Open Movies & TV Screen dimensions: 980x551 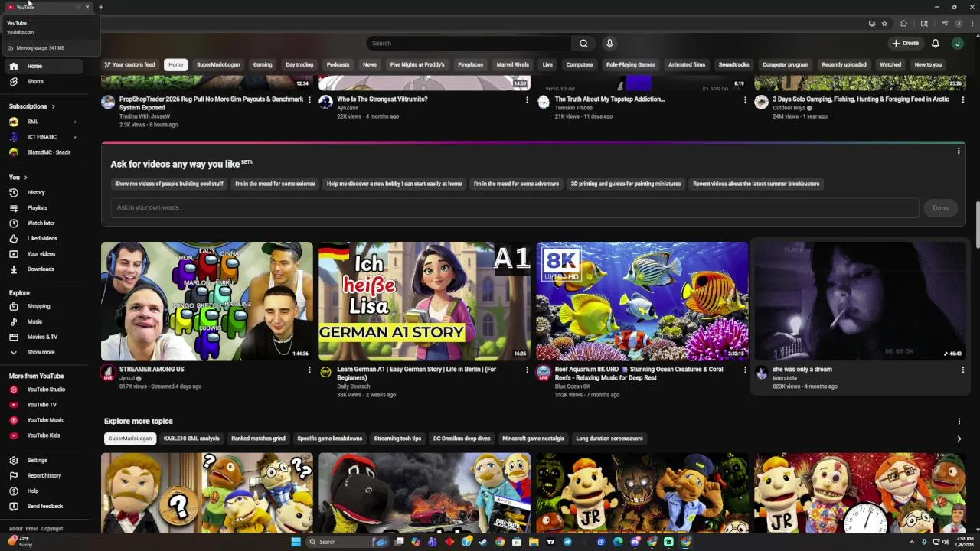(x=42, y=337)
